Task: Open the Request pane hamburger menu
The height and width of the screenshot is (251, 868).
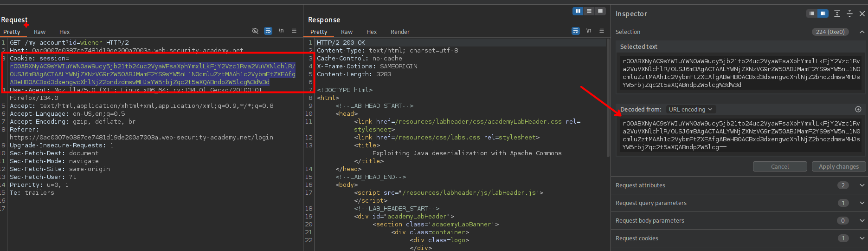Action: pyautogui.click(x=294, y=31)
